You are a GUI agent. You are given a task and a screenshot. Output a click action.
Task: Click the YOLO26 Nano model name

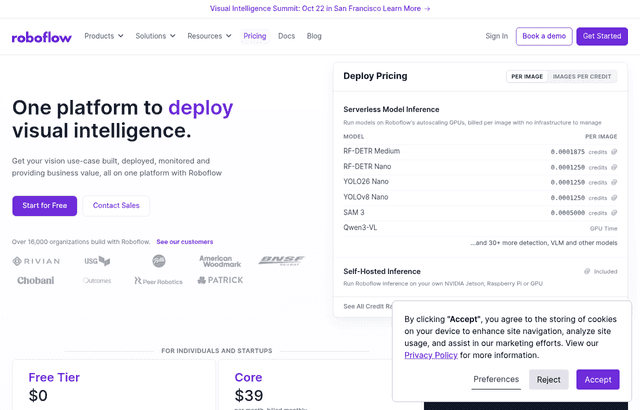tap(366, 182)
